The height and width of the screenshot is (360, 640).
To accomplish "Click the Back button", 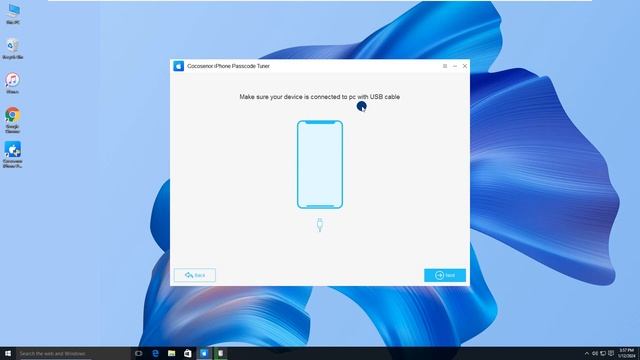I will point(195,275).
